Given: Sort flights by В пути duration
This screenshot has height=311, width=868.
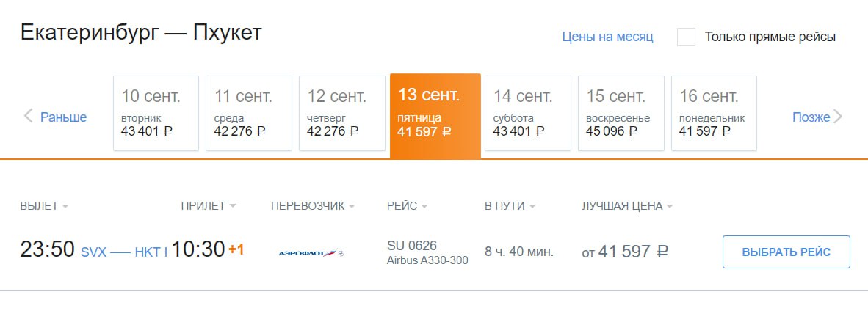Looking at the screenshot, I should pos(532,206).
